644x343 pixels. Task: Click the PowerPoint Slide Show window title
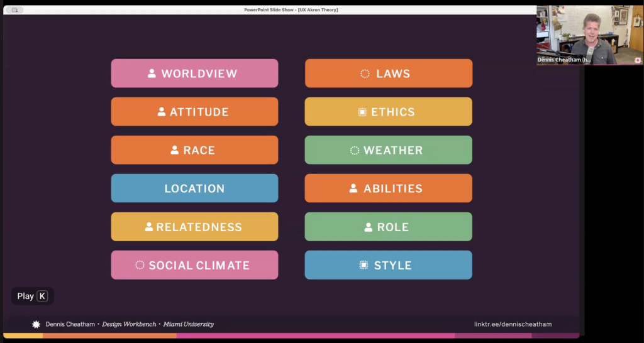[291, 10]
